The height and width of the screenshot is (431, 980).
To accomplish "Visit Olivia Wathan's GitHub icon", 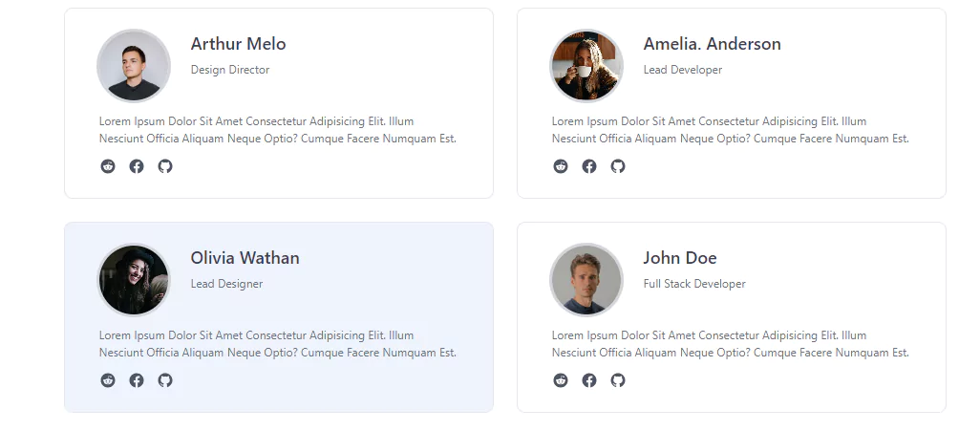I will (x=165, y=380).
